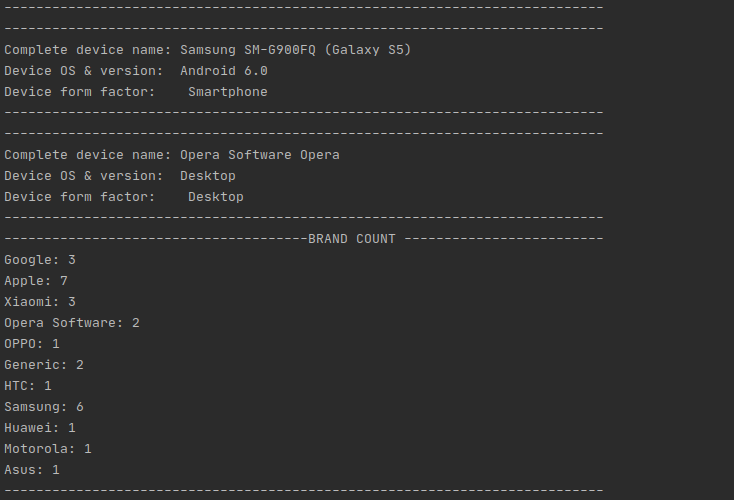Click the Motorola: 1 output line
This screenshot has width=734, height=500.
(x=48, y=449)
